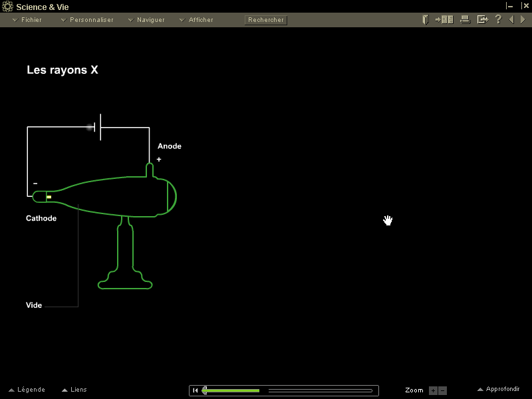
Task: Minimize the Science & Vie window
Action: point(509,6)
